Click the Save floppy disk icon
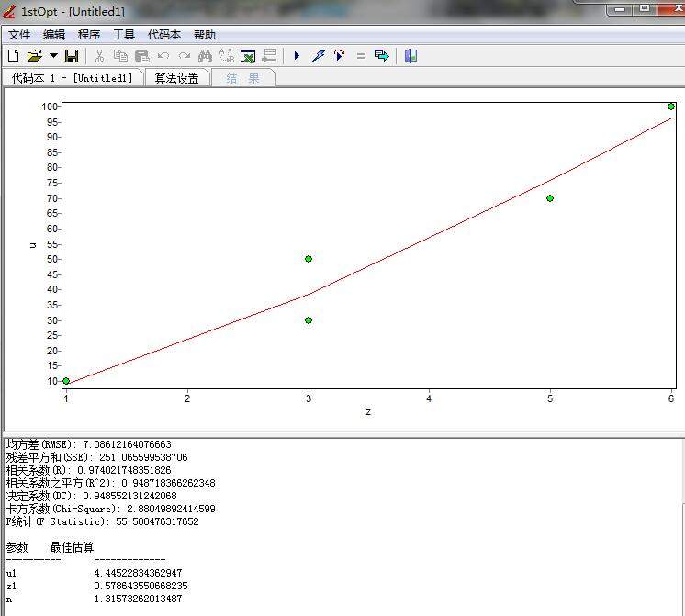Image resolution: width=685 pixels, height=616 pixels. click(72, 55)
